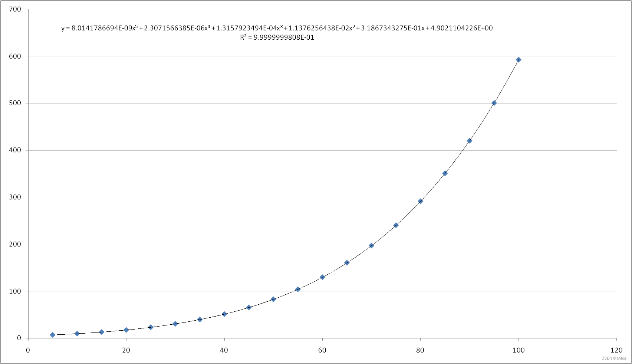The width and height of the screenshot is (632, 364).
Task: Select the data point at x = 70
Action: 371,245
